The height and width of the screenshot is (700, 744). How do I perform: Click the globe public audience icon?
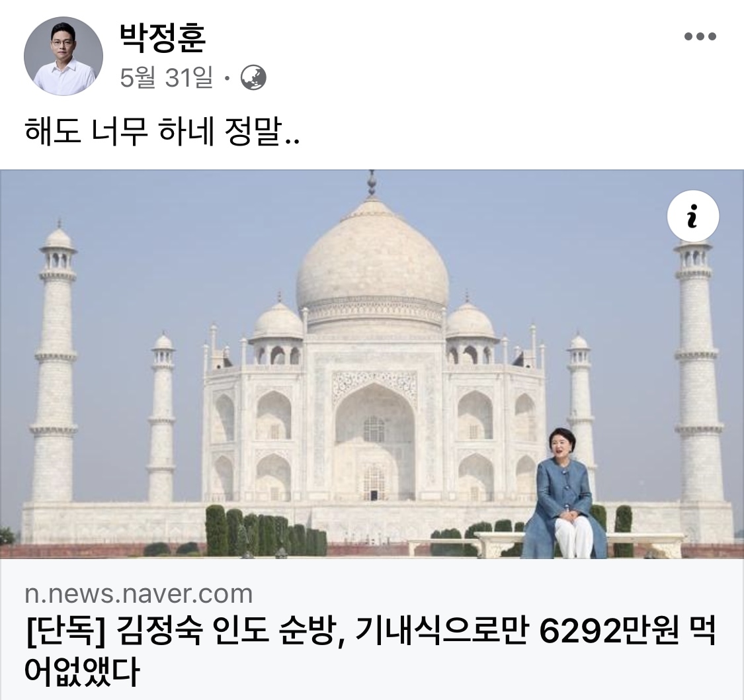click(x=253, y=78)
